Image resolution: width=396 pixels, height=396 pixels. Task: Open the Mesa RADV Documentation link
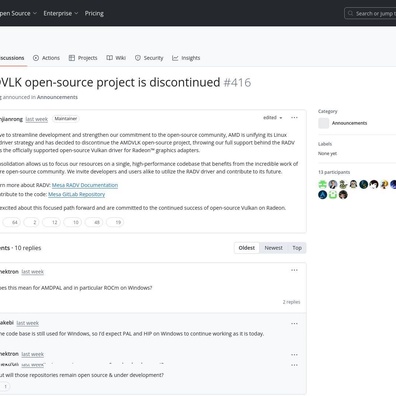tap(85, 185)
